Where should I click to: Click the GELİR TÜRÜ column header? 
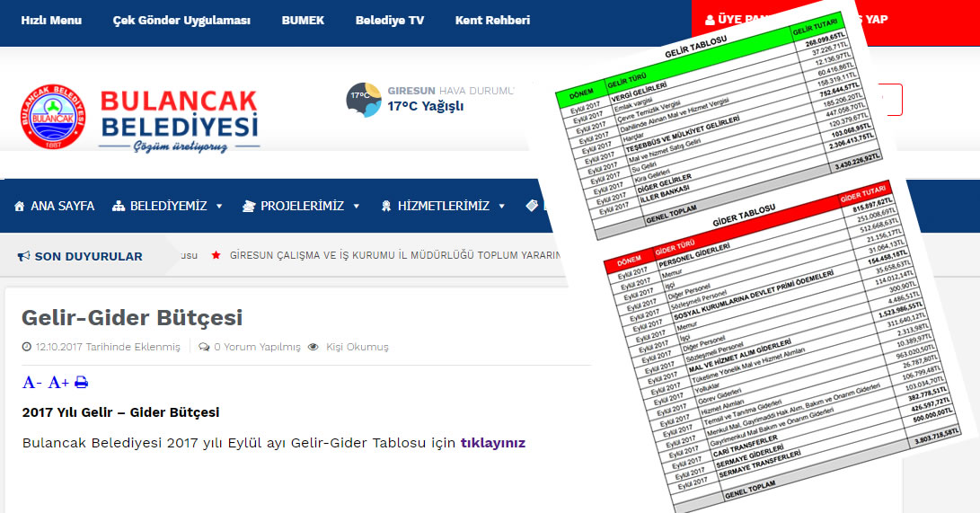click(x=627, y=80)
